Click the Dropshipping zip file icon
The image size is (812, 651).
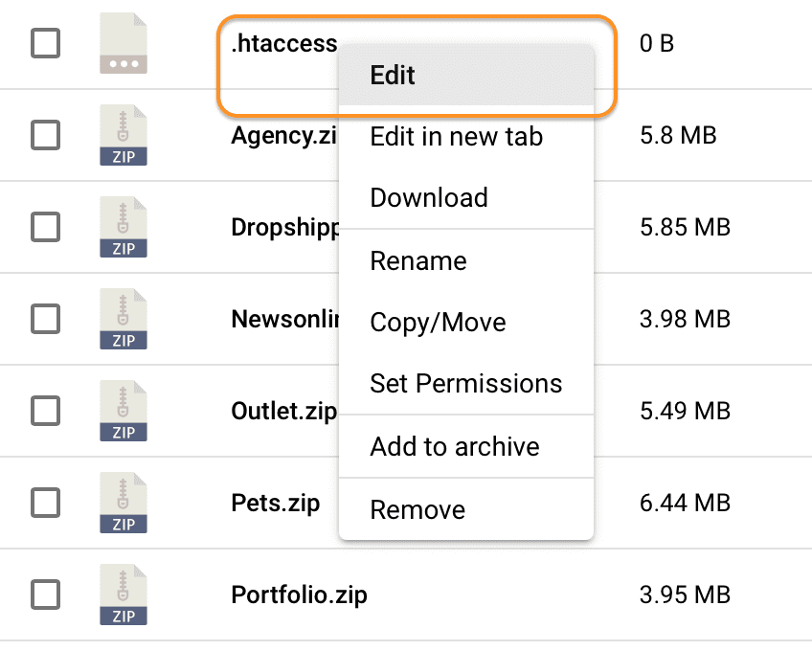click(124, 227)
